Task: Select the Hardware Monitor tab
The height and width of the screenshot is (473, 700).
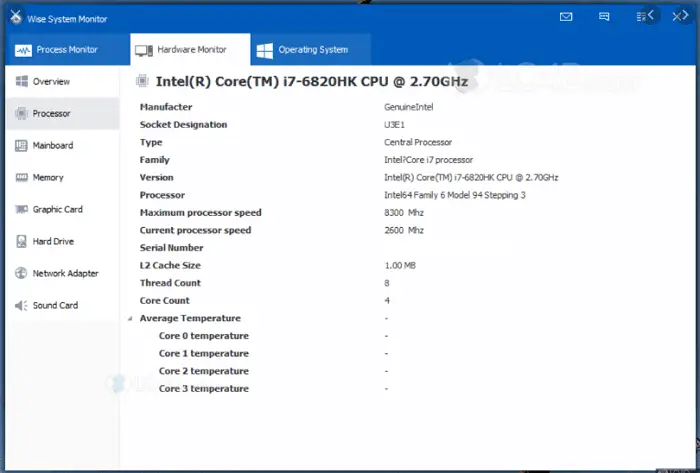Action: (x=190, y=50)
